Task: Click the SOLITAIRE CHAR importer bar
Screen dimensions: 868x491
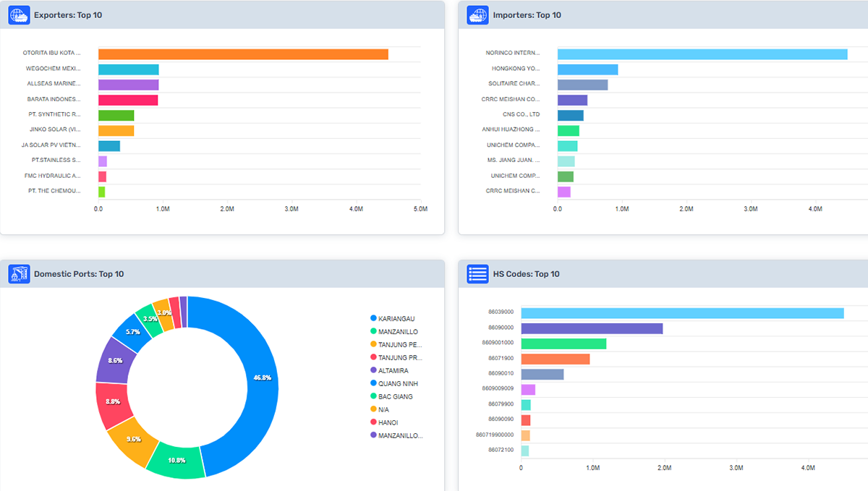Action: click(x=582, y=83)
